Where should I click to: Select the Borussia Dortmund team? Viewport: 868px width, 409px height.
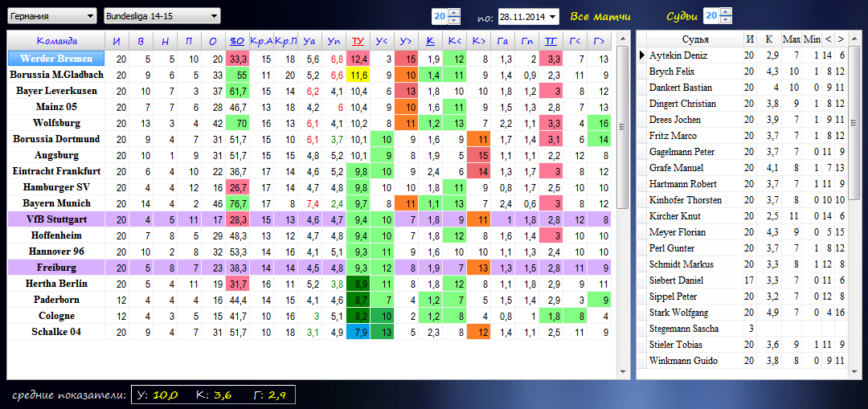56,139
